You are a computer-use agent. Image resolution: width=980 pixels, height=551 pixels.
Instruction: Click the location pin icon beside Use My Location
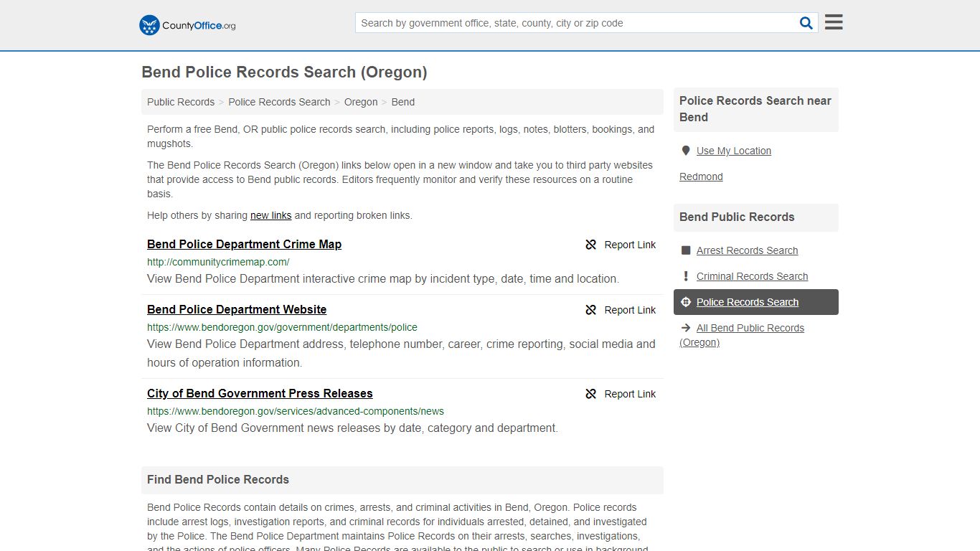(x=686, y=151)
